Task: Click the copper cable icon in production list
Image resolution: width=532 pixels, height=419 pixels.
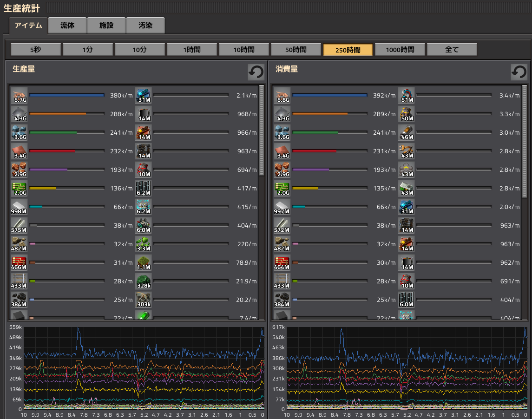Action: coord(20,96)
